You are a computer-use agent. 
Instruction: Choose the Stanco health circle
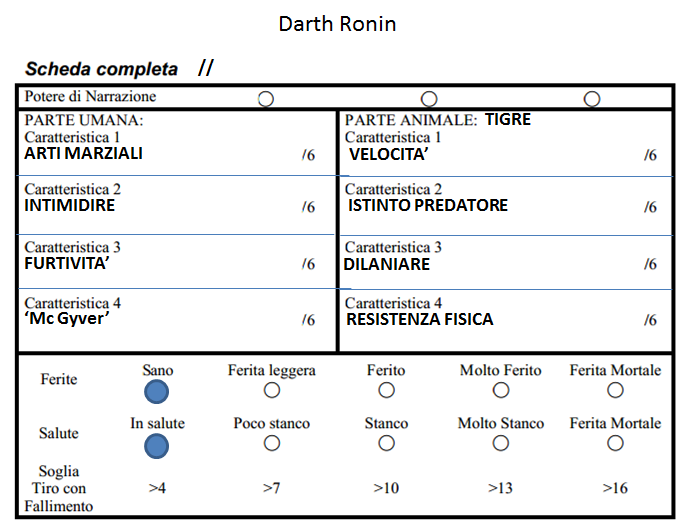386,443
